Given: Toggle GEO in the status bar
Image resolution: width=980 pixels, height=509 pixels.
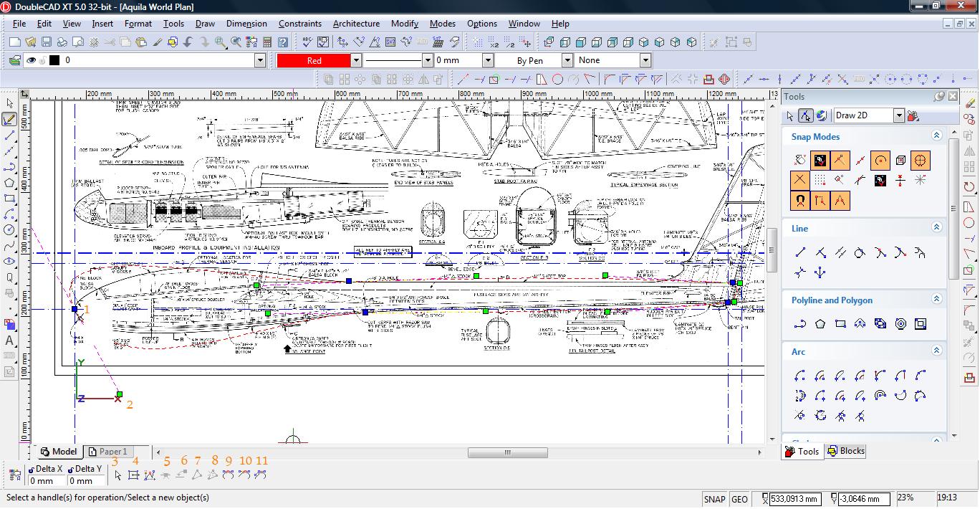Looking at the screenshot, I should click(x=739, y=499).
